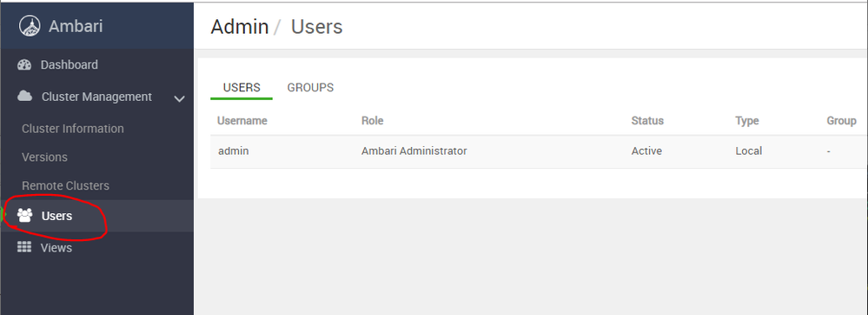This screenshot has width=868, height=315.
Task: Open the Versions page
Action: click(x=44, y=157)
